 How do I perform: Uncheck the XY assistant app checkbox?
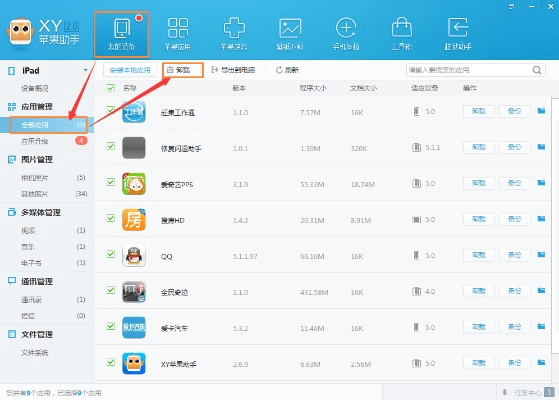click(111, 362)
